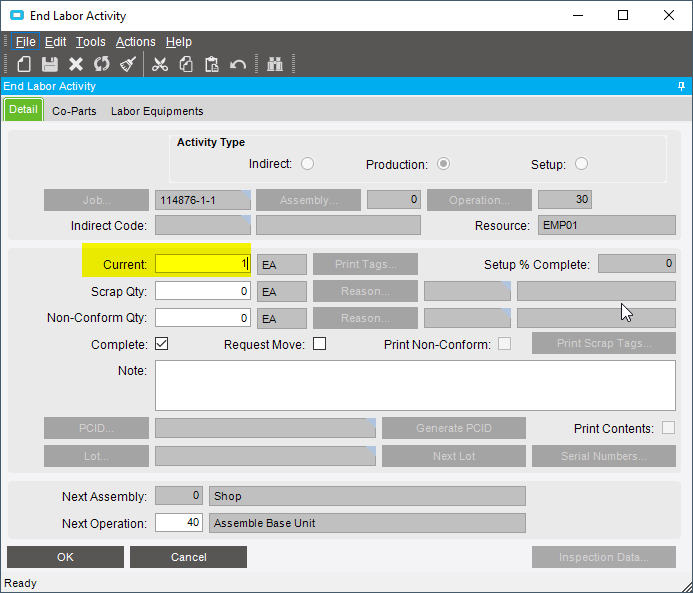Open the Actions menu
Image resolution: width=693 pixels, height=593 pixels.
click(x=135, y=42)
